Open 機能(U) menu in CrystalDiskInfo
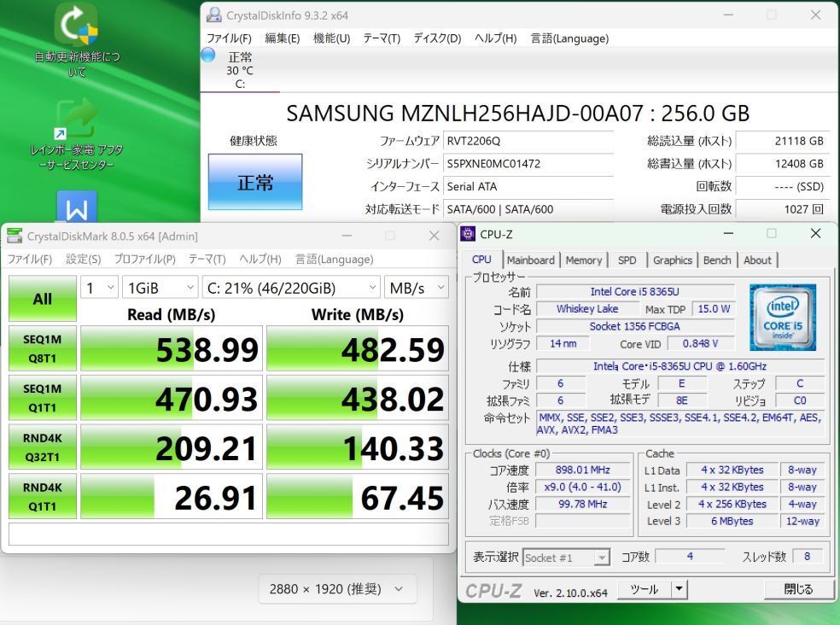The width and height of the screenshot is (840, 625). 331,38
